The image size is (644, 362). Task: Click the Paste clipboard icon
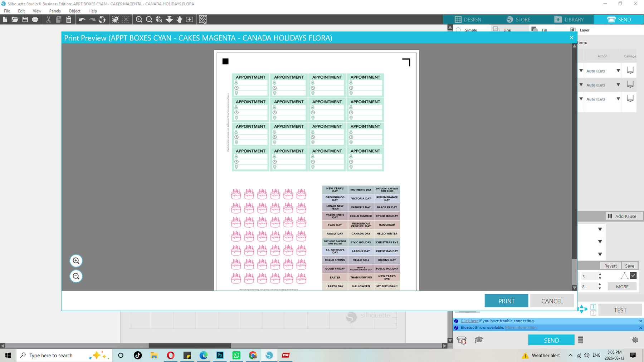click(x=69, y=20)
